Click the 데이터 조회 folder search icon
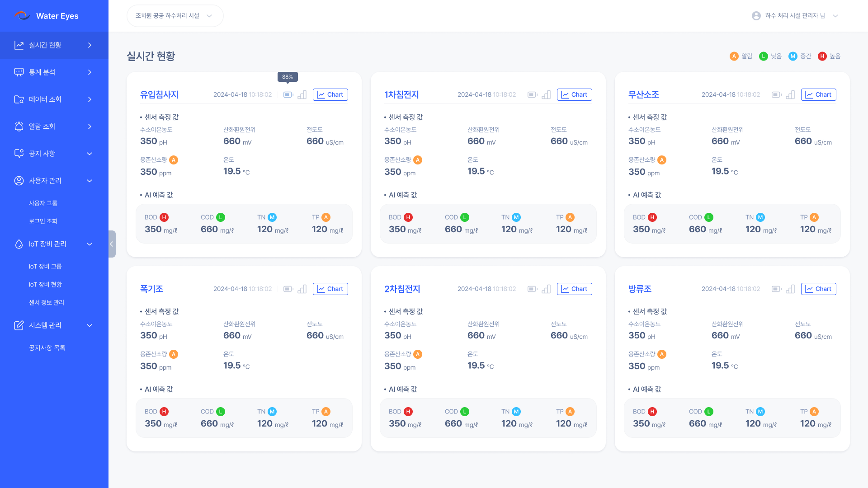The height and width of the screenshot is (488, 868). pos(19,99)
